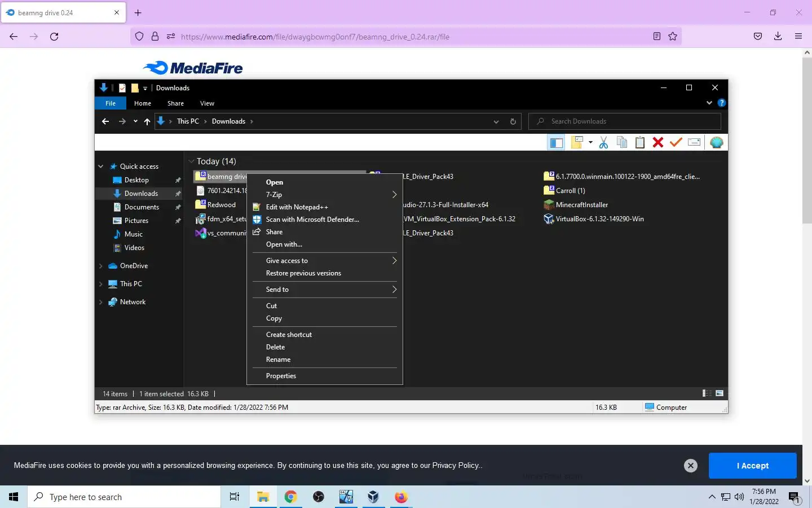Click the Explorer help question mark icon

click(722, 103)
